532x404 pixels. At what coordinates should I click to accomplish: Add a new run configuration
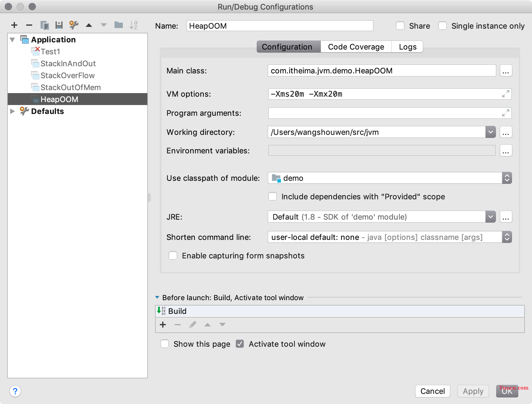(14, 25)
